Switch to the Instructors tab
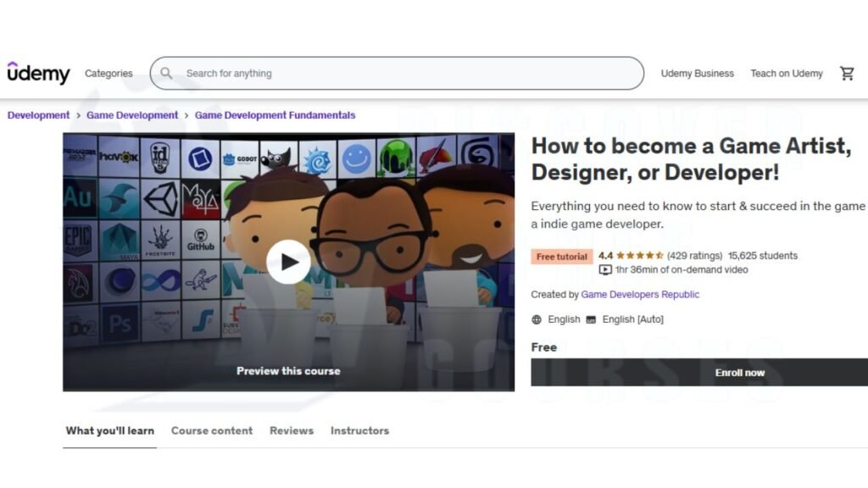The image size is (868, 488). (359, 430)
